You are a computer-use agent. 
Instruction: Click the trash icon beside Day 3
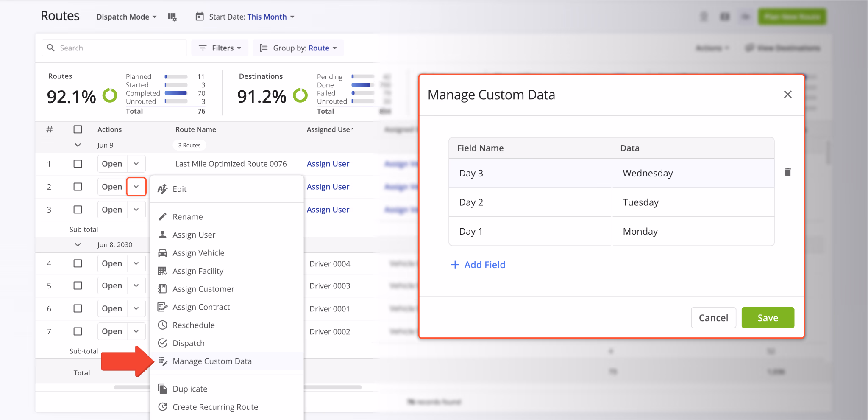click(x=787, y=172)
